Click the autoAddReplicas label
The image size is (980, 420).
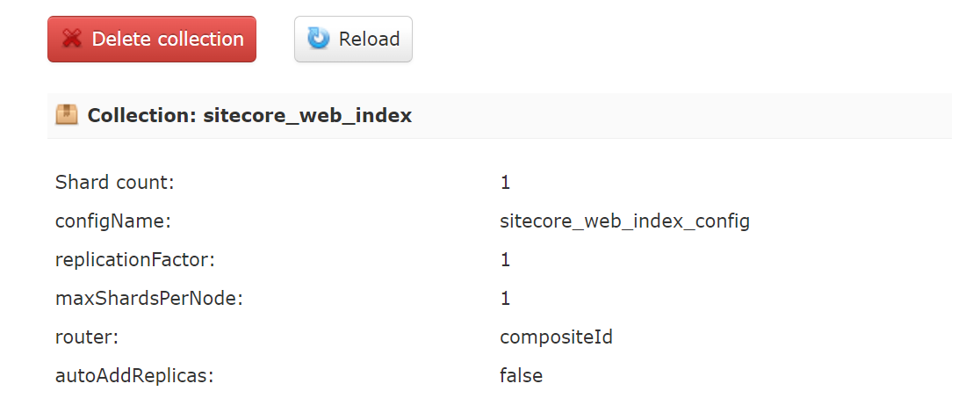click(x=134, y=376)
